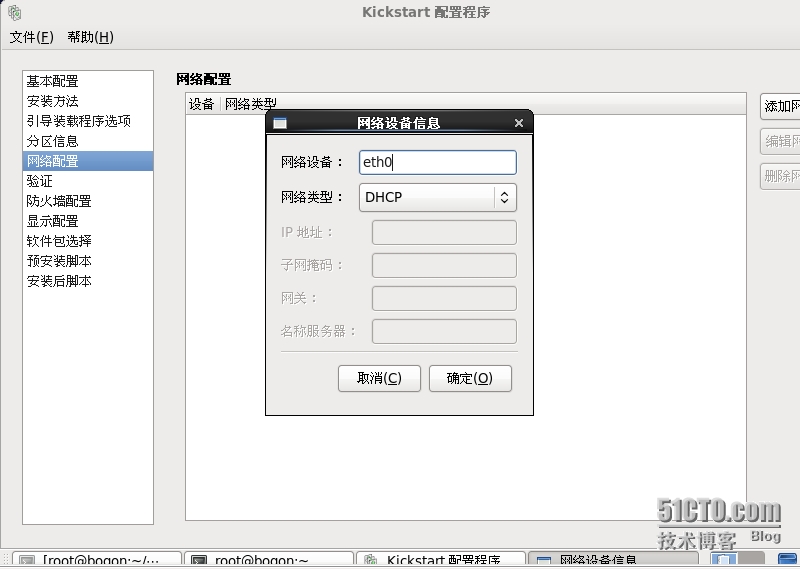Viewport: 800px width, 569px height.
Task: Select 验证 in the sidebar
Action: pyautogui.click(x=88, y=181)
